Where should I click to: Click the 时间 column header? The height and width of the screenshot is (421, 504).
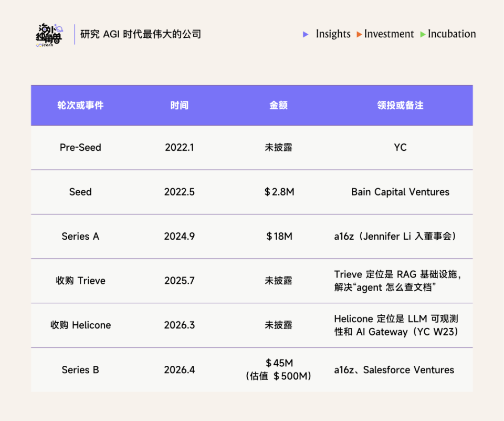180,105
